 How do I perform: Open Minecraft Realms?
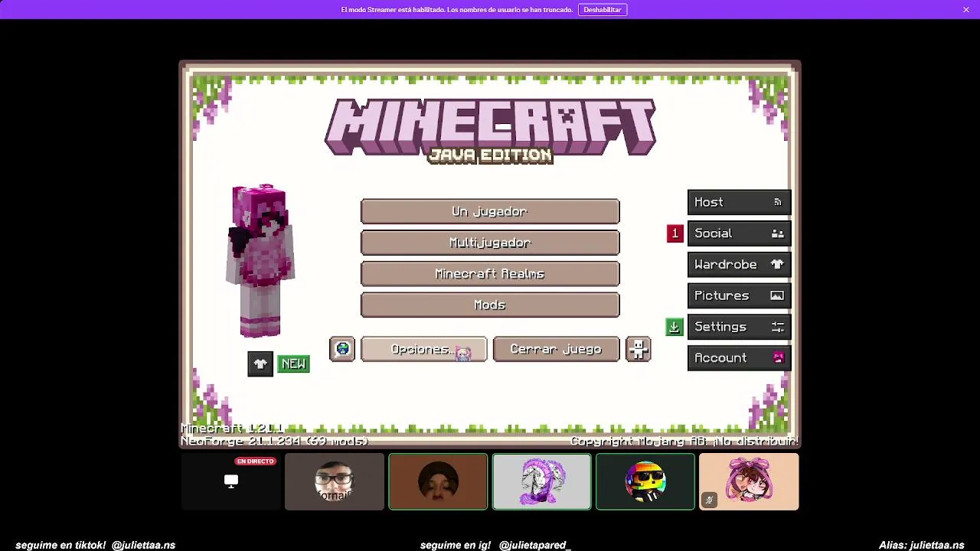pyautogui.click(x=490, y=274)
